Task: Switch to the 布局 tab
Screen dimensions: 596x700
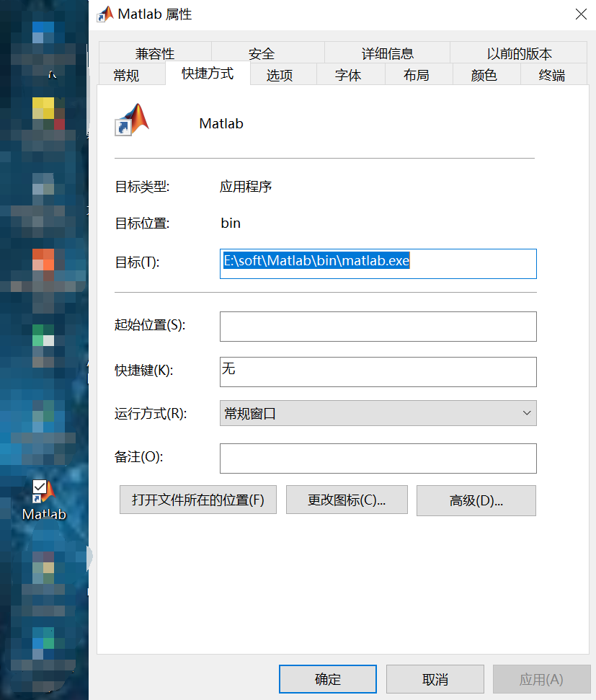Action: click(418, 74)
